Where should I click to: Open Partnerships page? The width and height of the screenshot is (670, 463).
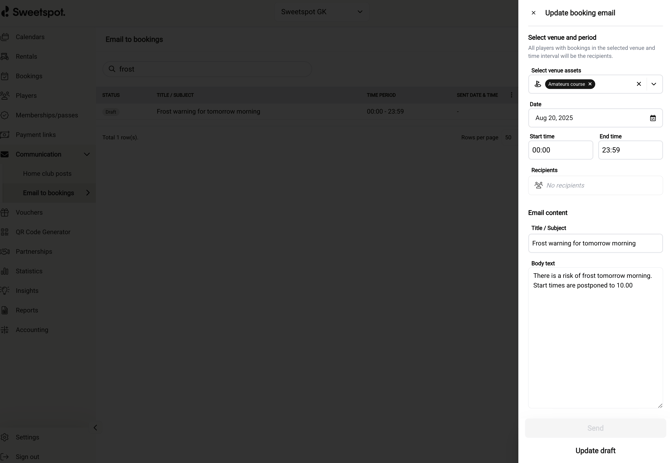[34, 252]
